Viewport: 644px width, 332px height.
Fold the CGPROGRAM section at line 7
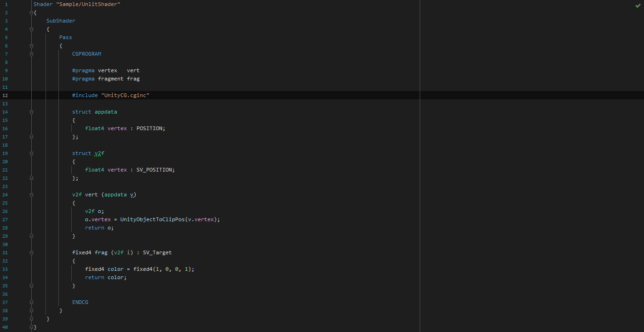31,54
